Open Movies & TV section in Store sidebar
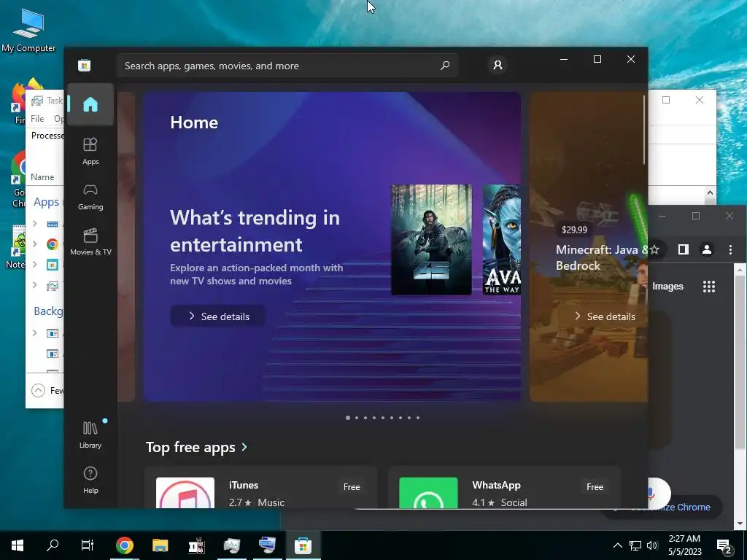Image resolution: width=747 pixels, height=560 pixels. (x=90, y=242)
